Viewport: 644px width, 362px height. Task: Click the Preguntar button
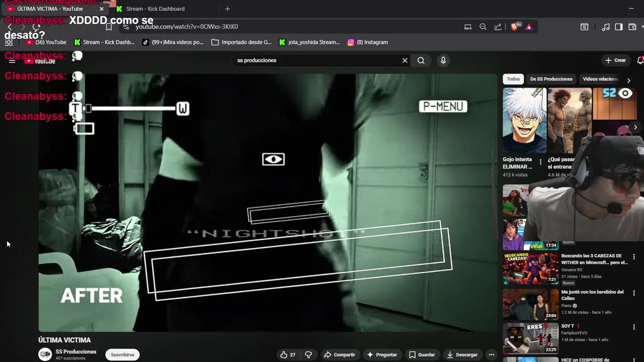pos(382,354)
